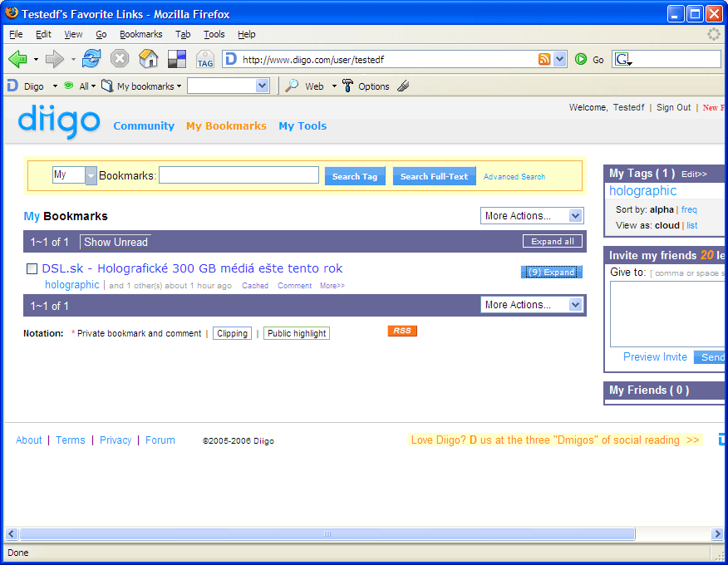Screen dimensions: 728x565
Task: Open the Go menu
Action: tap(101, 34)
